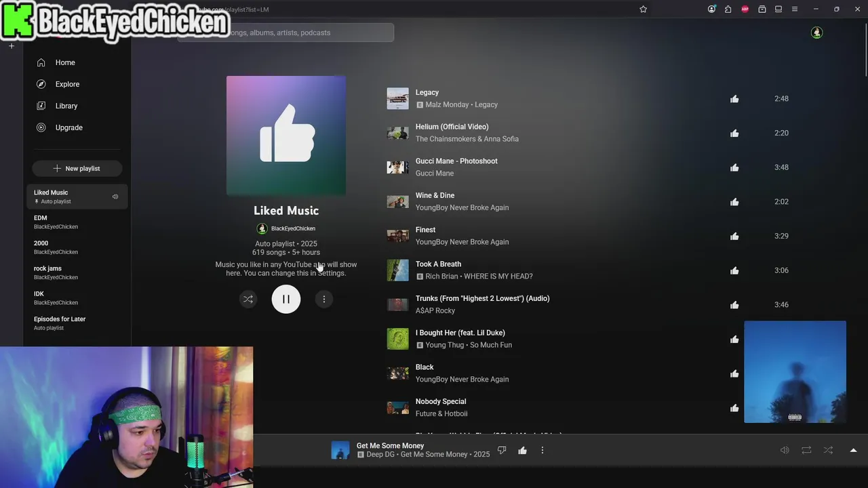Unlike Trunks (Audio) by A$AP Rocky

[x=734, y=305]
